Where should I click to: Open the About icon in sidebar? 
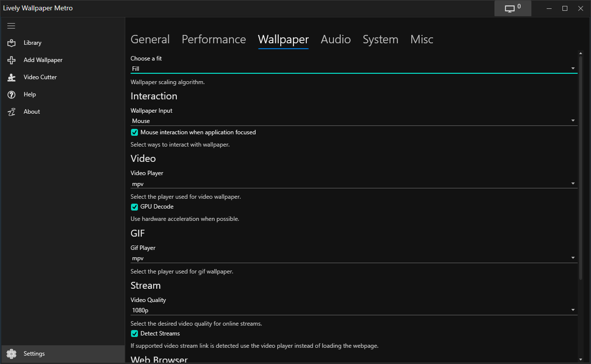tap(12, 112)
